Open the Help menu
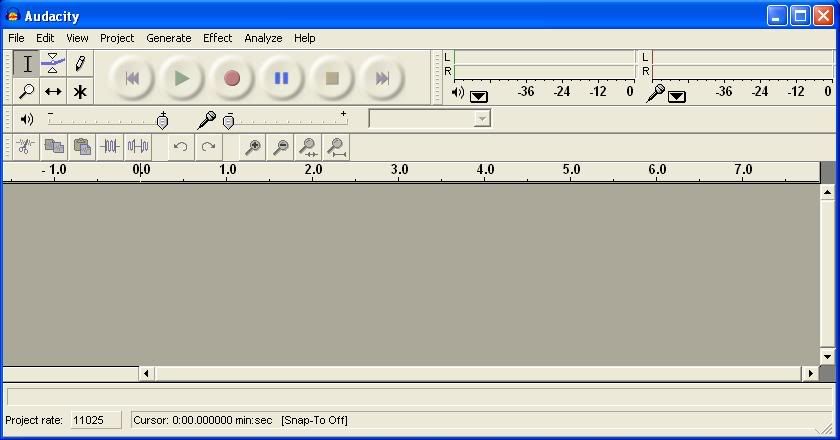Viewport: 840px width, 440px height. coord(304,38)
